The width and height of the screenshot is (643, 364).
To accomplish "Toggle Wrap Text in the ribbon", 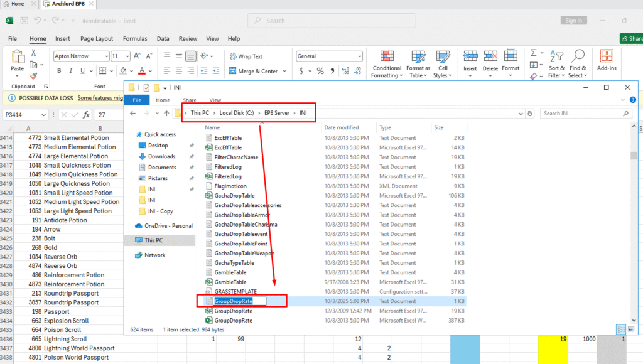I will 246,56.
